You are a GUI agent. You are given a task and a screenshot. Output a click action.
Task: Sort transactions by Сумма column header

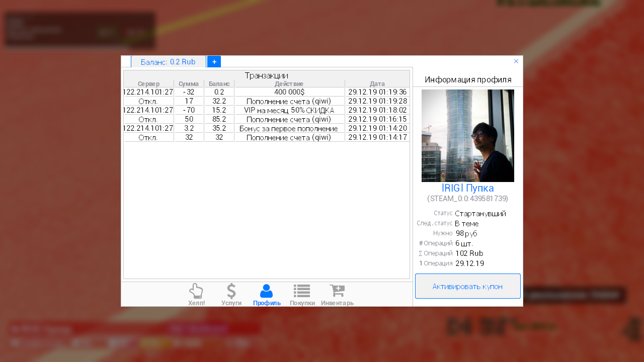pyautogui.click(x=189, y=84)
